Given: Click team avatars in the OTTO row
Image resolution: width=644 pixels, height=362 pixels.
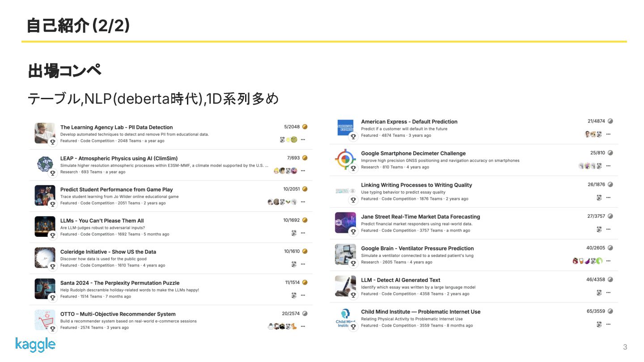Looking at the screenshot, I should (283, 326).
